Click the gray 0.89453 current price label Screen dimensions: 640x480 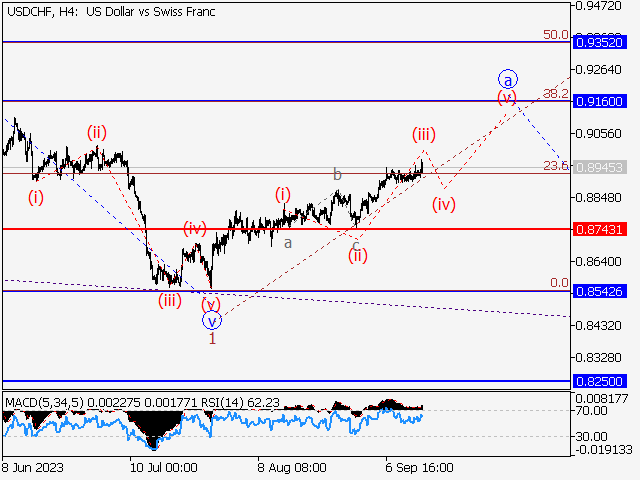click(x=600, y=167)
